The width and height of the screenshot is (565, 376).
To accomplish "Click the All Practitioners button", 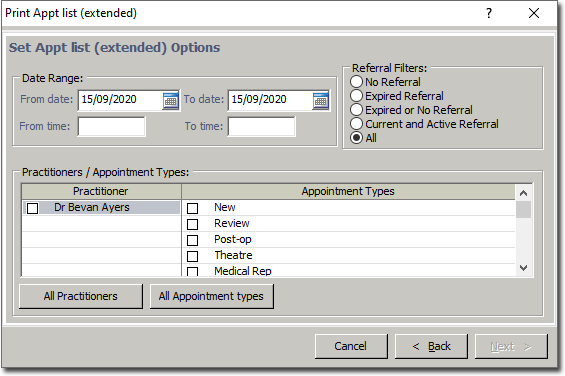I will (81, 296).
